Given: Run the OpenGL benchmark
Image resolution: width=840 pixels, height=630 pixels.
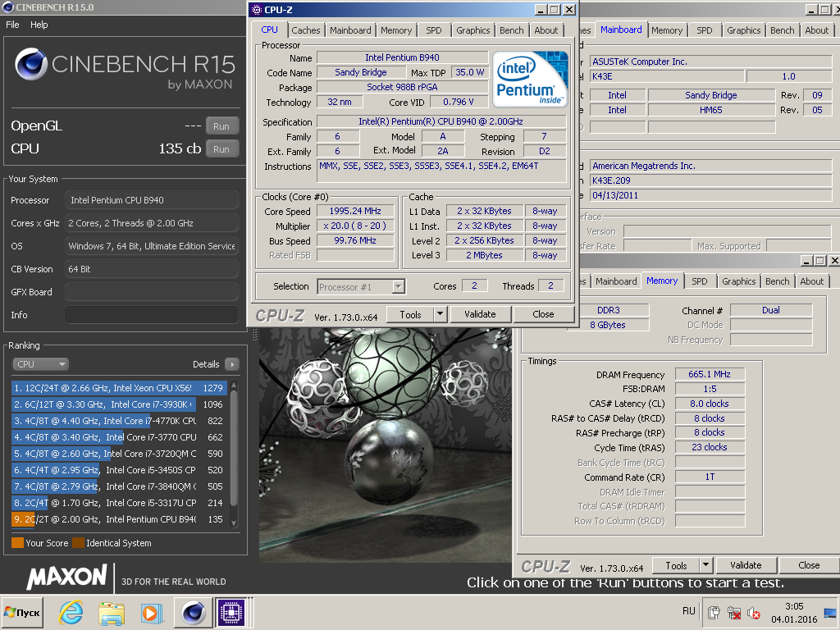Looking at the screenshot, I should coord(221,126).
